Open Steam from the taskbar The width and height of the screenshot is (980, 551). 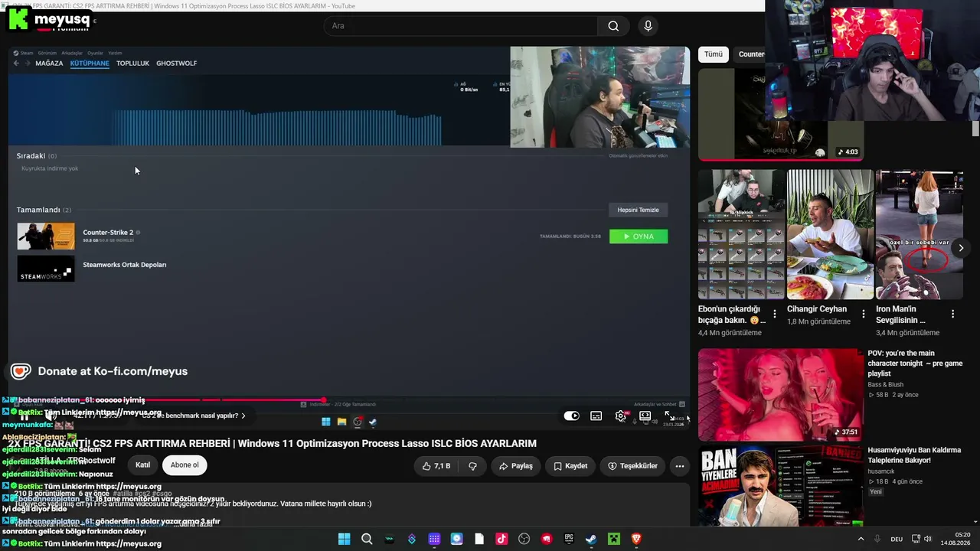591,539
